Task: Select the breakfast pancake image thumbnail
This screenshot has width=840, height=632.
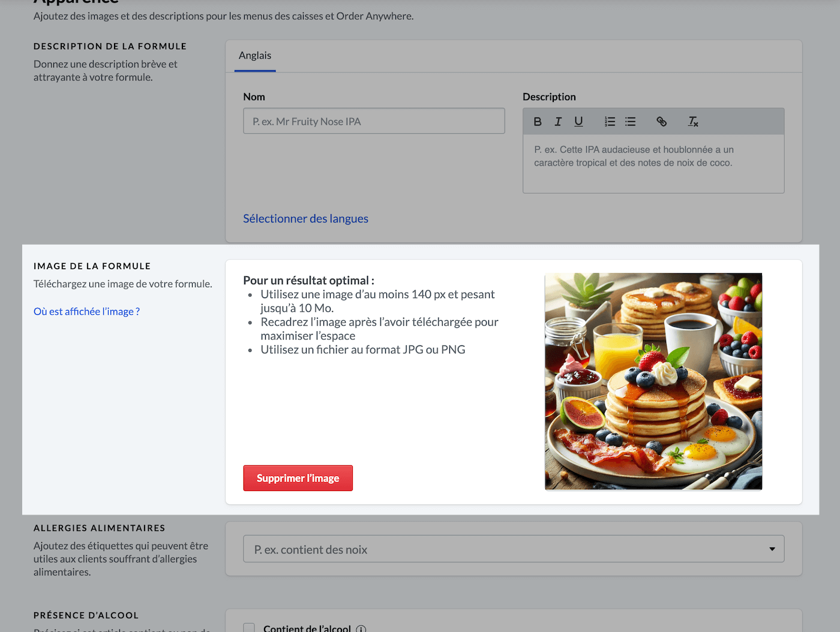Action: (653, 381)
